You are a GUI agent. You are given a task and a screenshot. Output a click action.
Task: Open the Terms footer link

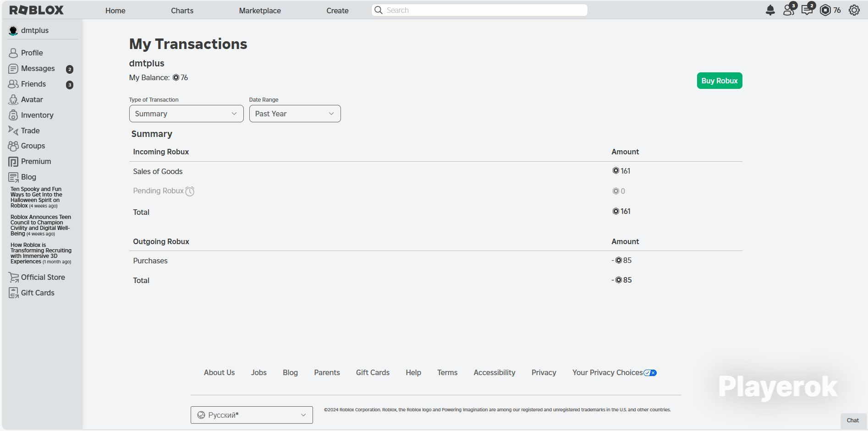[x=447, y=373]
